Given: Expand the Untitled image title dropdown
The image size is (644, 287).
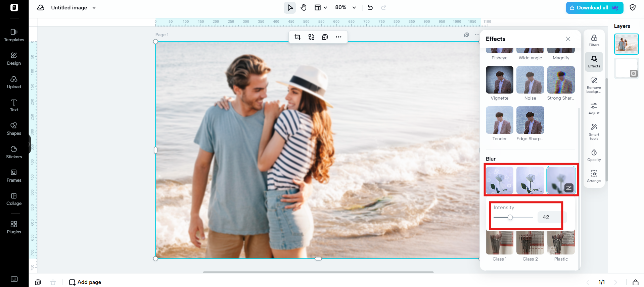Looking at the screenshot, I should [x=94, y=8].
